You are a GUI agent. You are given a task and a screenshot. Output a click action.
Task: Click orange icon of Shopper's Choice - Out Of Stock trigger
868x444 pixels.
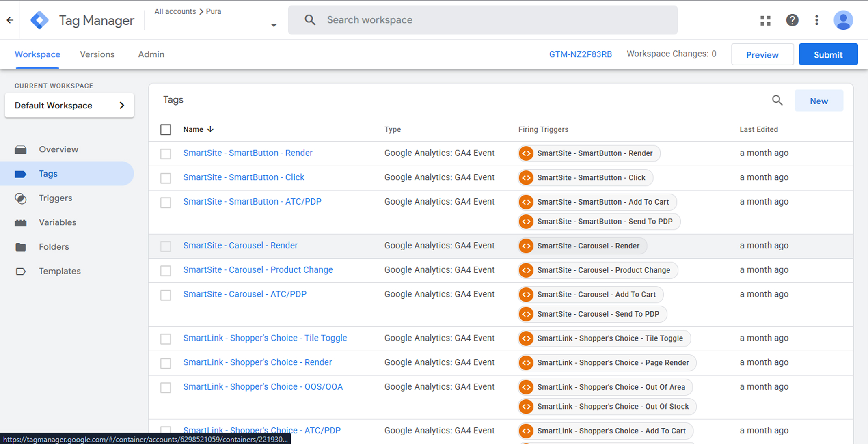(x=526, y=407)
